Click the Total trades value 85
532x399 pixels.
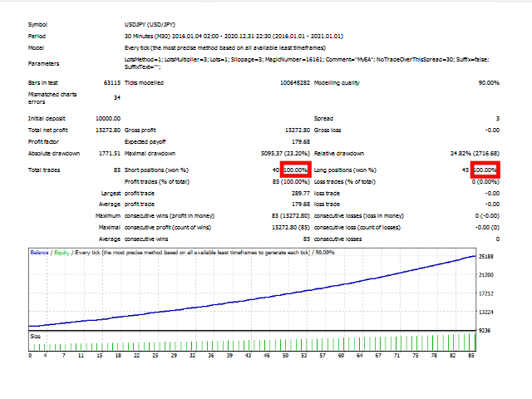point(117,170)
